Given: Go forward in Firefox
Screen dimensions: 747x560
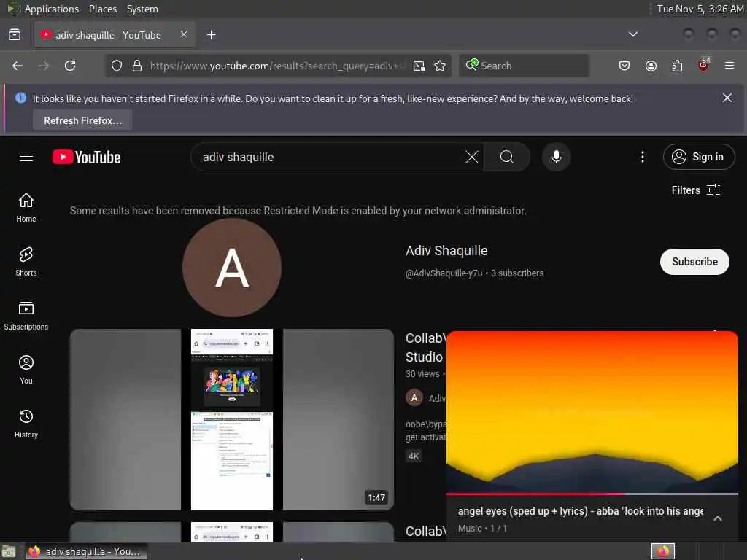Looking at the screenshot, I should point(44,66).
